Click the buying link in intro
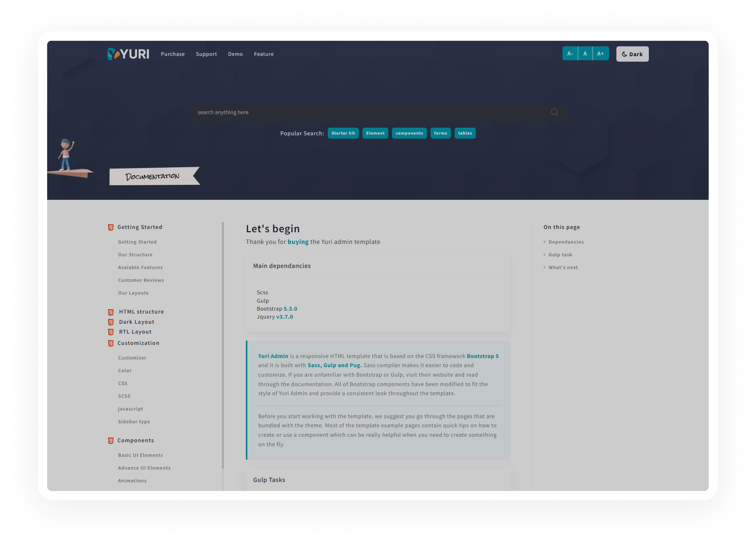The width and height of the screenshot is (756, 545). [298, 242]
